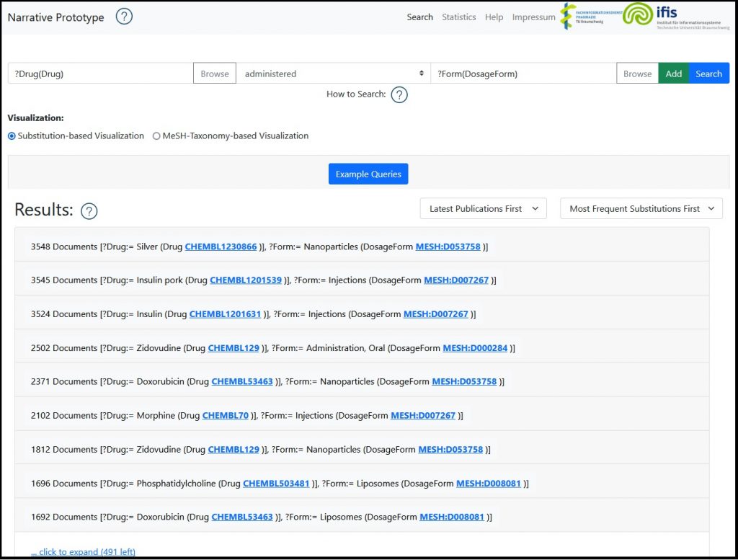The height and width of the screenshot is (560, 738).
Task: Click the ?Form(DosageForm) input field
Action: [523, 74]
